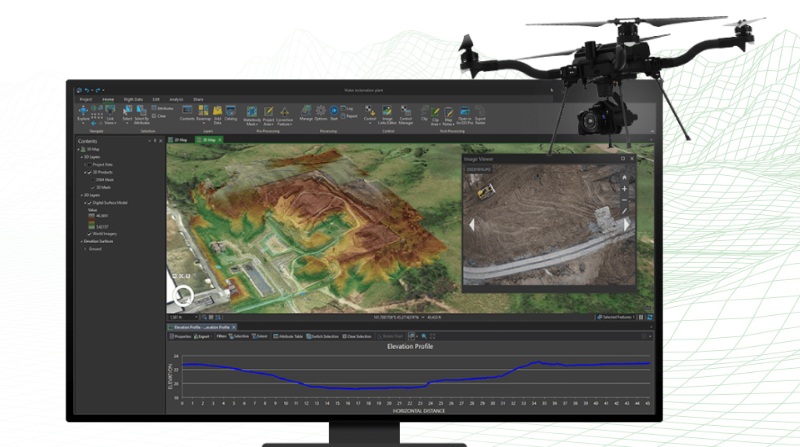Show next image in Image Viewer

627,225
